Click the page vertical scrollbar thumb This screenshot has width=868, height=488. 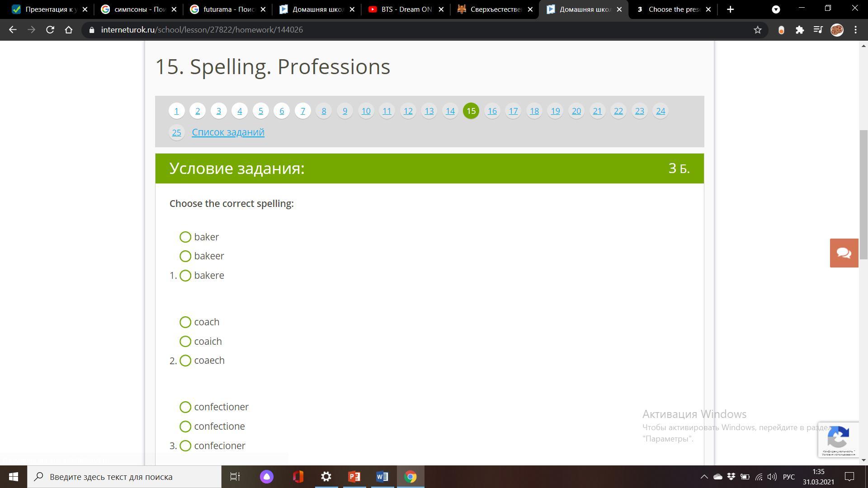pos(863,194)
